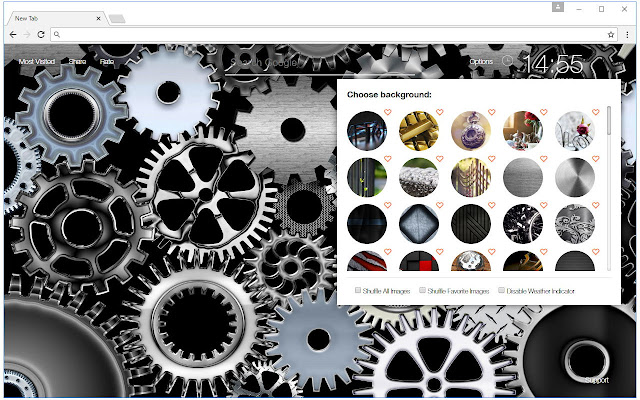640x400 pixels.
Task: Favorite the diagonal stripes background with heart
Action: click(x=492, y=205)
